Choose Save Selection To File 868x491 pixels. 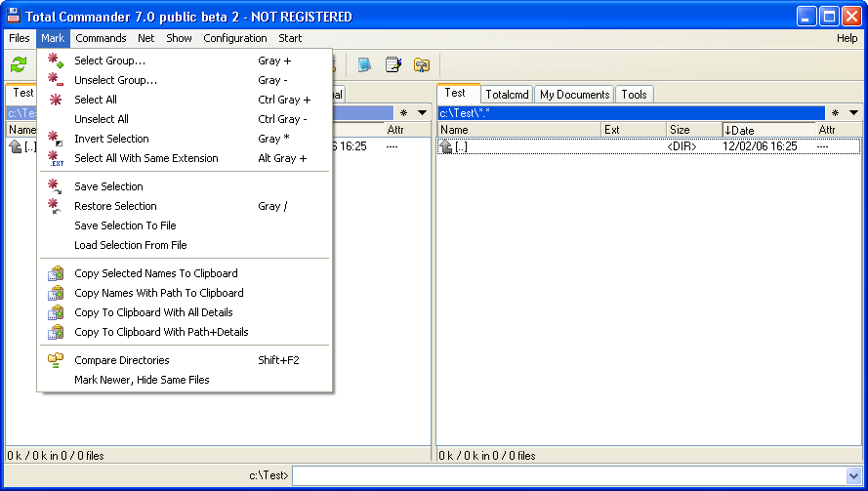[x=185, y=225]
